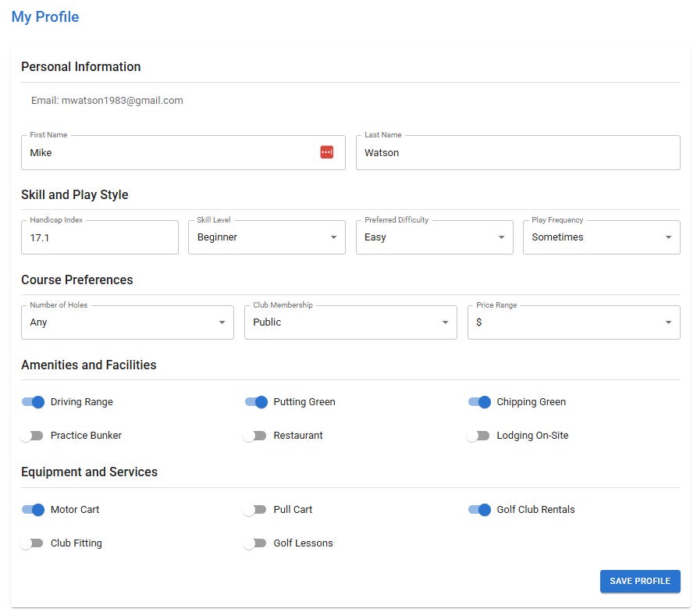Focus the Last Name field containing Watson

(x=517, y=152)
